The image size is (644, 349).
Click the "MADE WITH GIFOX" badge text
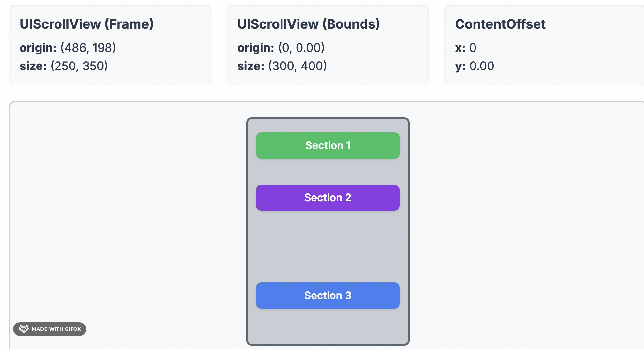[x=56, y=329]
